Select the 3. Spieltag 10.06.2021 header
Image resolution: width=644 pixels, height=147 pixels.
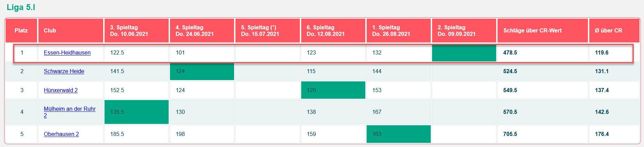pos(129,31)
